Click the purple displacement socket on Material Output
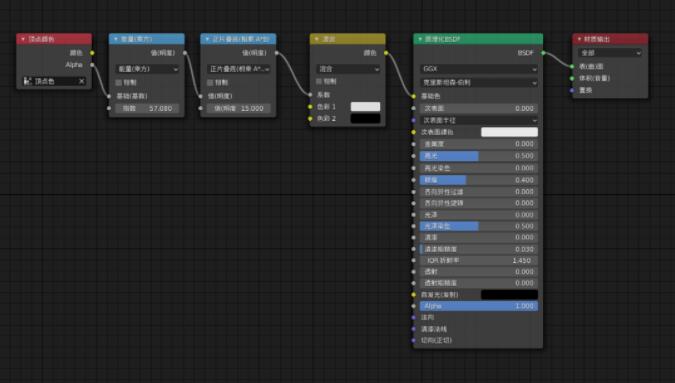675x383 pixels. (x=572, y=90)
